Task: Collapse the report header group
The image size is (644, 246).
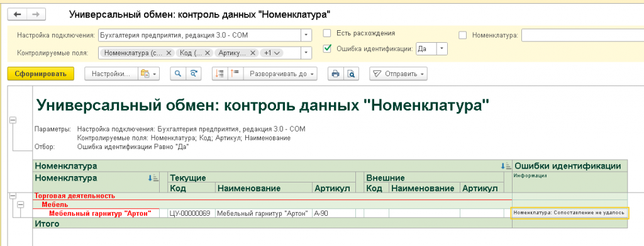Action: [13, 120]
